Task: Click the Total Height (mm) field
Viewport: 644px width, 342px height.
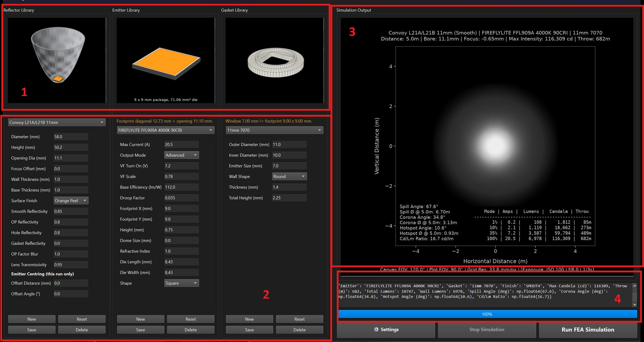Action: 289,198
